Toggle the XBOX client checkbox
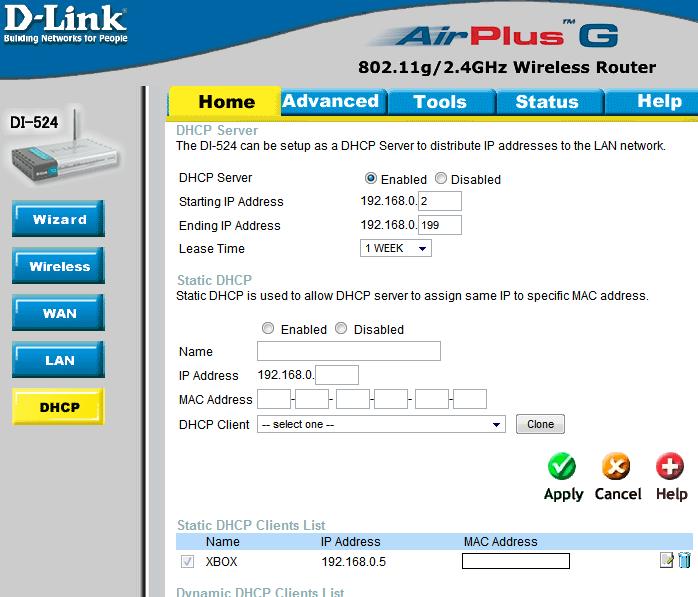 [187, 562]
